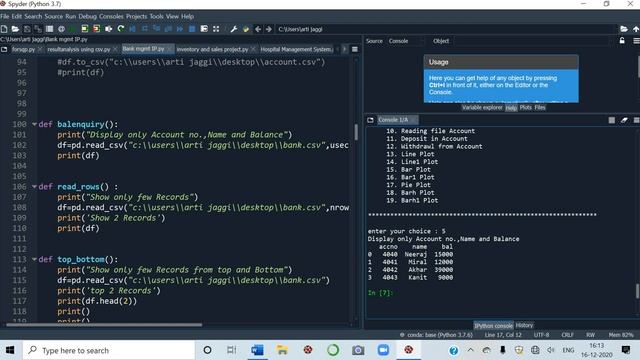This screenshot has width=640, height=360.
Task: Start debugging the file icon
Action: coord(132,29)
